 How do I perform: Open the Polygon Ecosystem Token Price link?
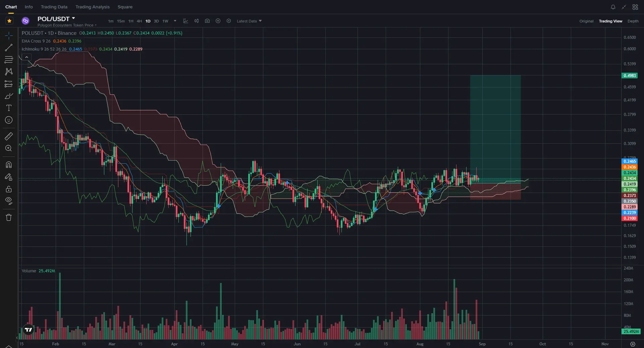(67, 25)
